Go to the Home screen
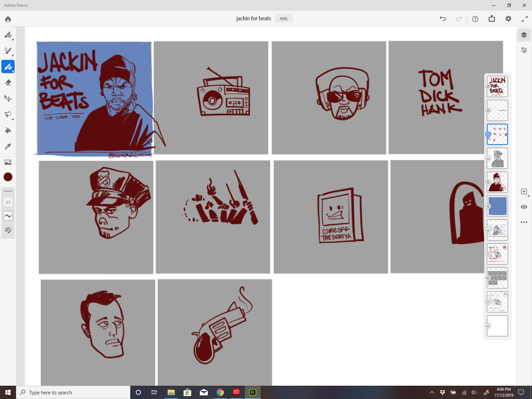The width and height of the screenshot is (532, 399). (x=8, y=19)
